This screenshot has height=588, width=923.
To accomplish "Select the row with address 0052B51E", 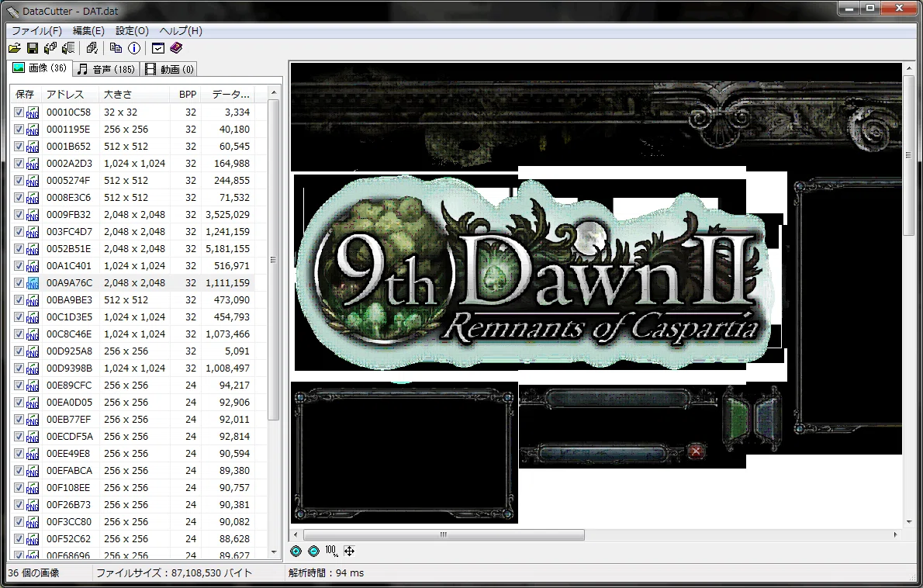I will 138,248.
